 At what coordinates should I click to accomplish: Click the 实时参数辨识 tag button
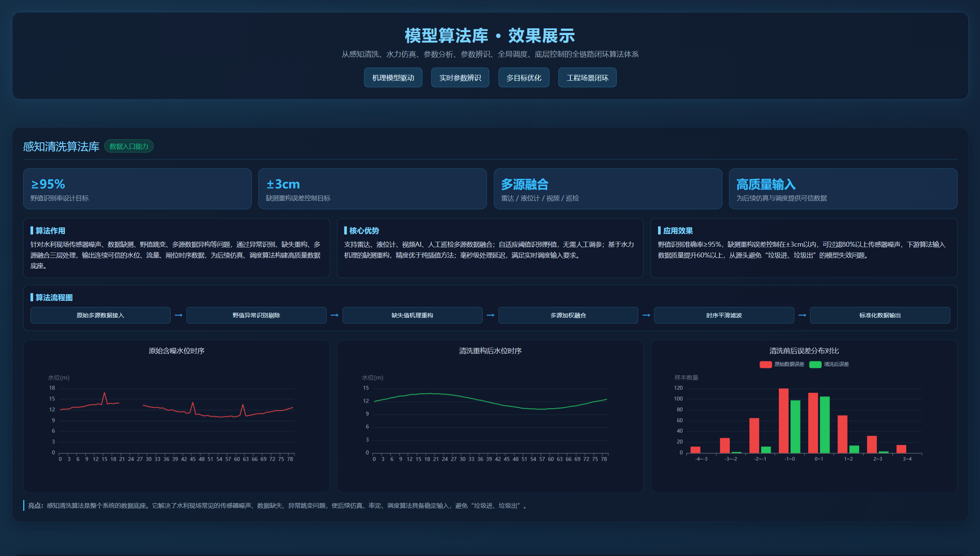pos(460,78)
